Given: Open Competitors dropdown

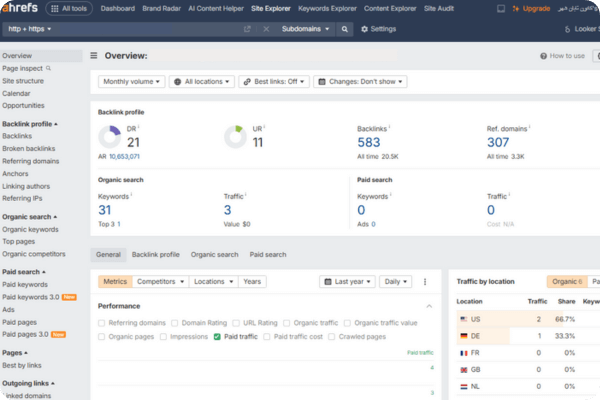Looking at the screenshot, I should (x=160, y=282).
